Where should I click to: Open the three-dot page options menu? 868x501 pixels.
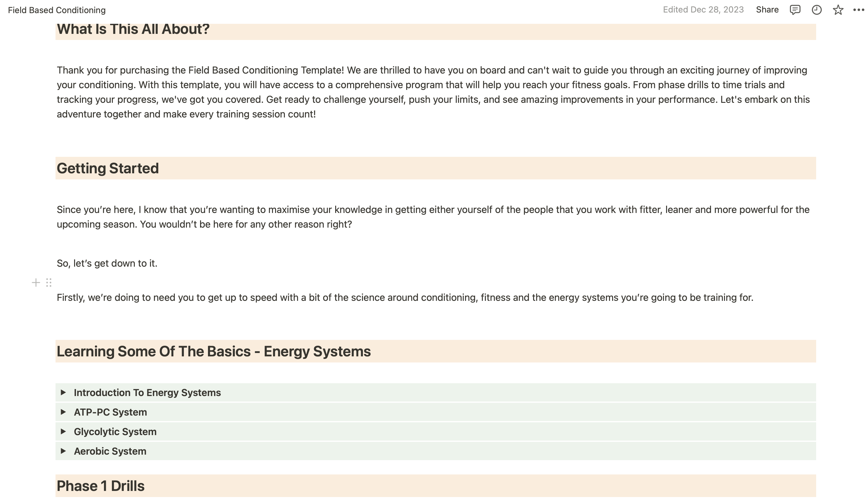tap(858, 10)
